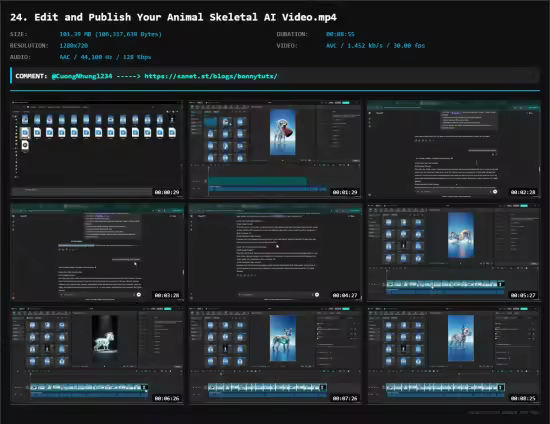
Task: Open the thumbnail stamped 00:08:25
Action: click(453, 355)
